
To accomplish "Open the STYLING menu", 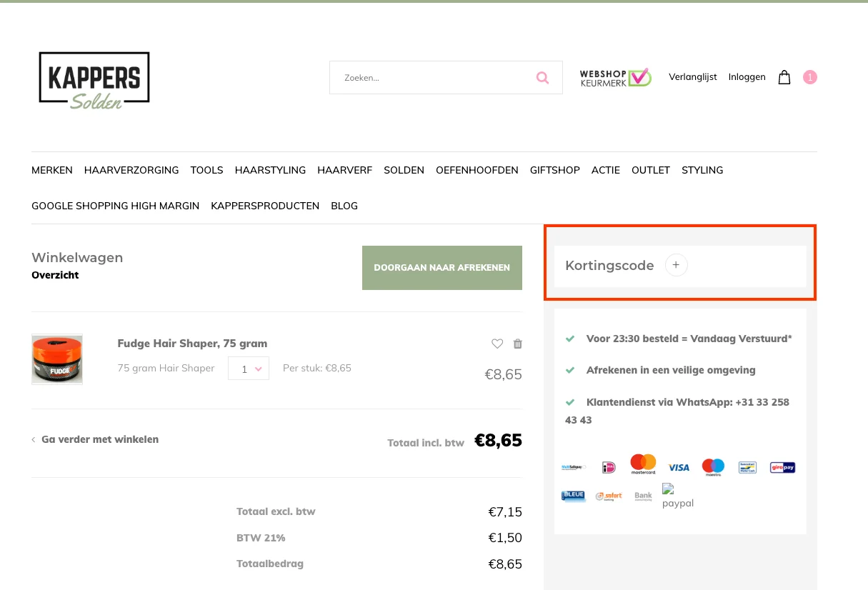I will tap(702, 170).
